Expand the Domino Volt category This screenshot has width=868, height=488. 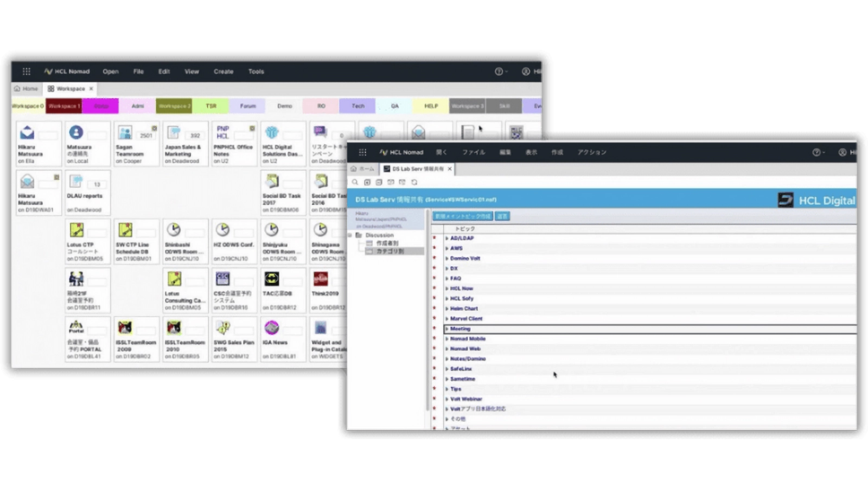pyautogui.click(x=446, y=258)
